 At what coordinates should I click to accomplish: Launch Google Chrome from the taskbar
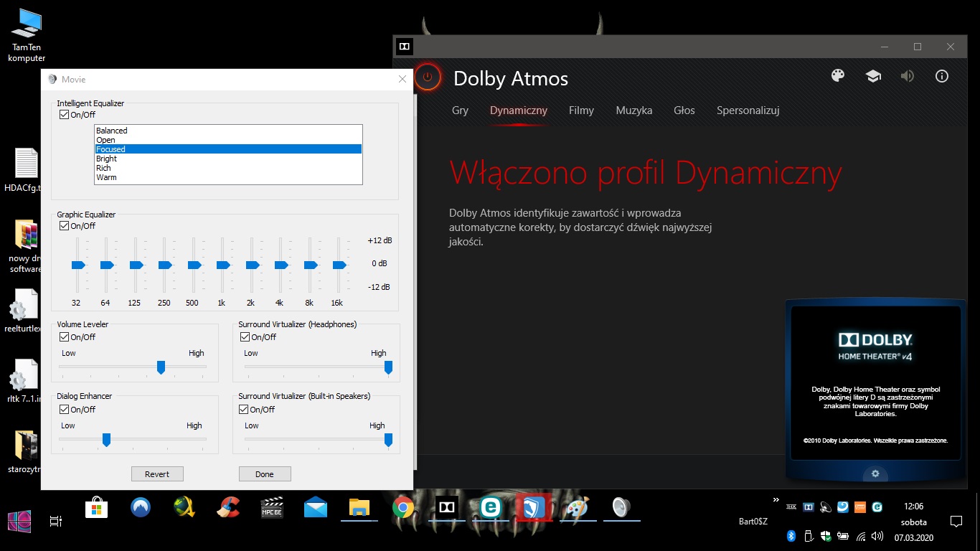[403, 507]
